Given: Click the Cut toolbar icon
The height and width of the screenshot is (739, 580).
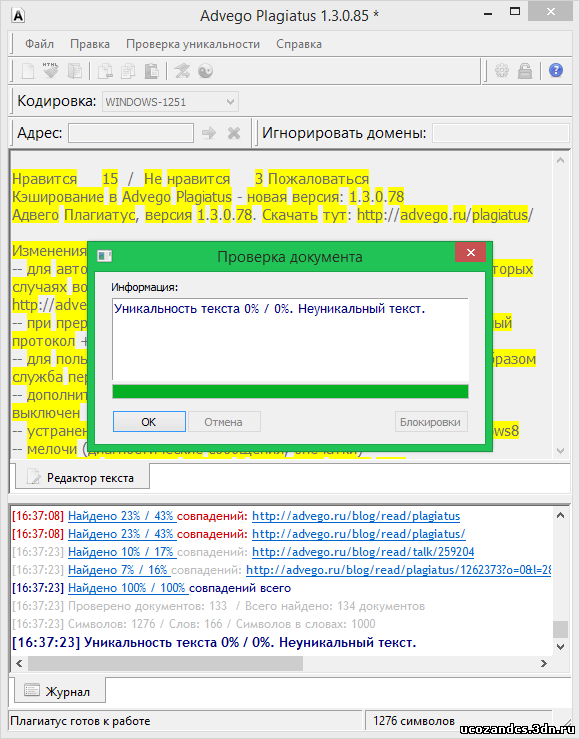Looking at the screenshot, I should pyautogui.click(x=105, y=71).
